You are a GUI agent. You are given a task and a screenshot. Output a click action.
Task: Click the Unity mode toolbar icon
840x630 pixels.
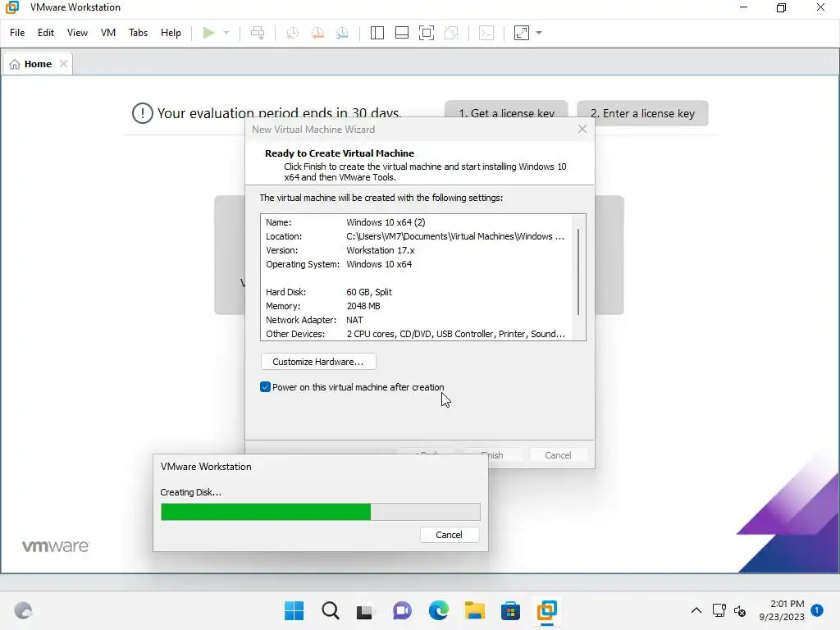tap(452, 33)
